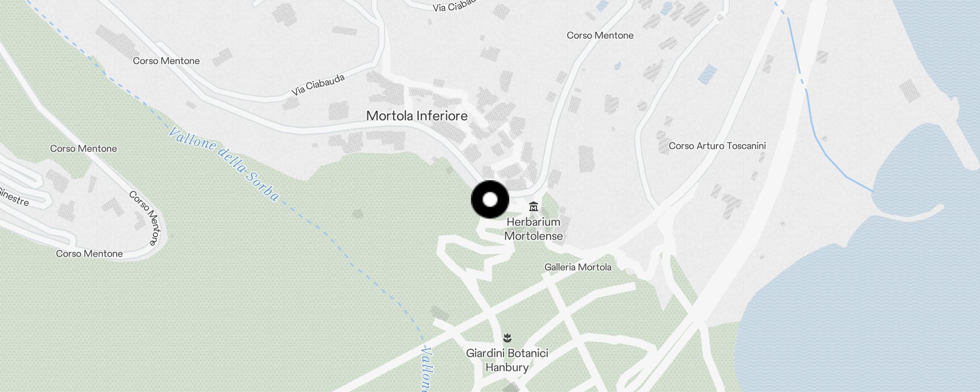Click the Corso Arturo Toscanini street label
Image resolution: width=980 pixels, height=392 pixels.
pyautogui.click(x=717, y=146)
